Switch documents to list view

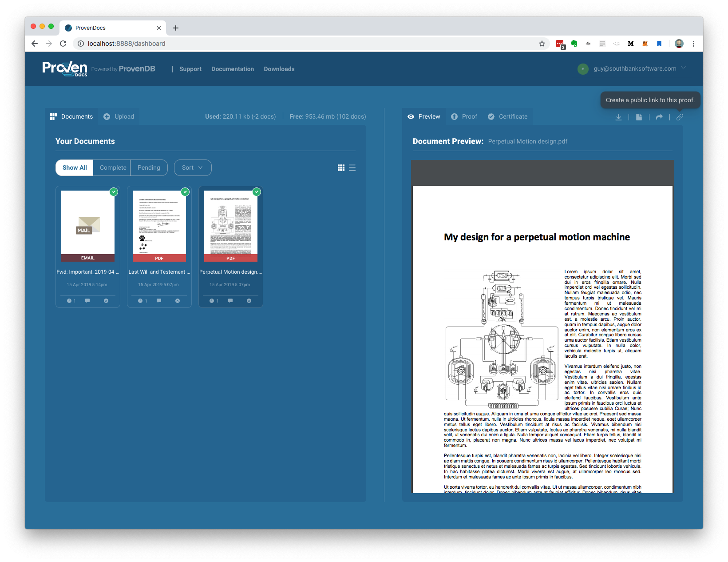[352, 167]
